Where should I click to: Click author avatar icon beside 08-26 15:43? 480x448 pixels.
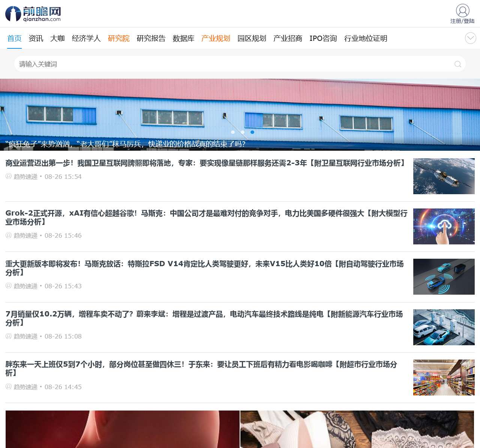9,286
